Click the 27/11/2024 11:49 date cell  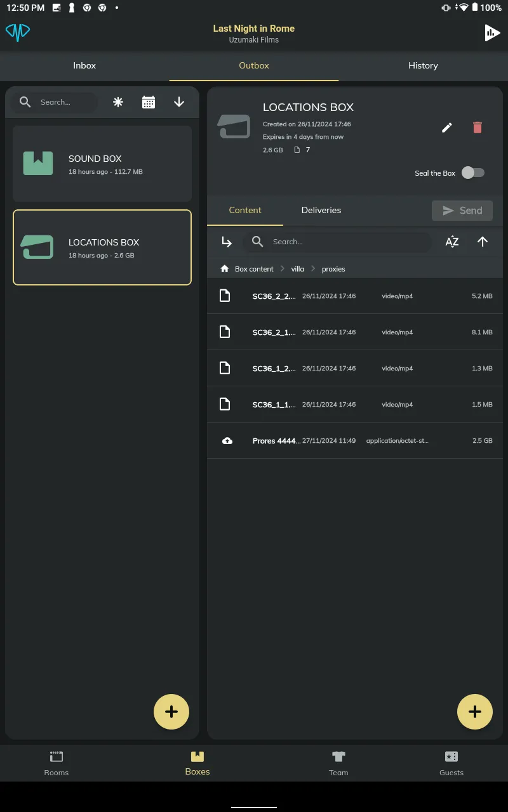tap(329, 440)
